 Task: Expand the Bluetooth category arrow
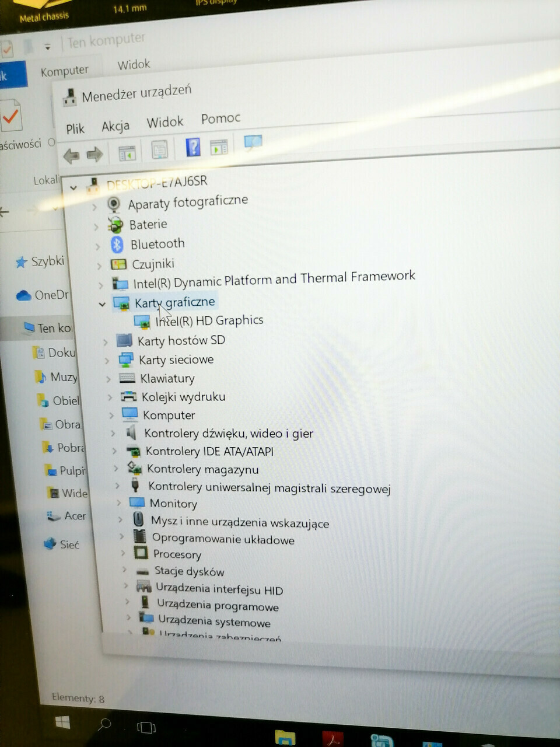[97, 247]
